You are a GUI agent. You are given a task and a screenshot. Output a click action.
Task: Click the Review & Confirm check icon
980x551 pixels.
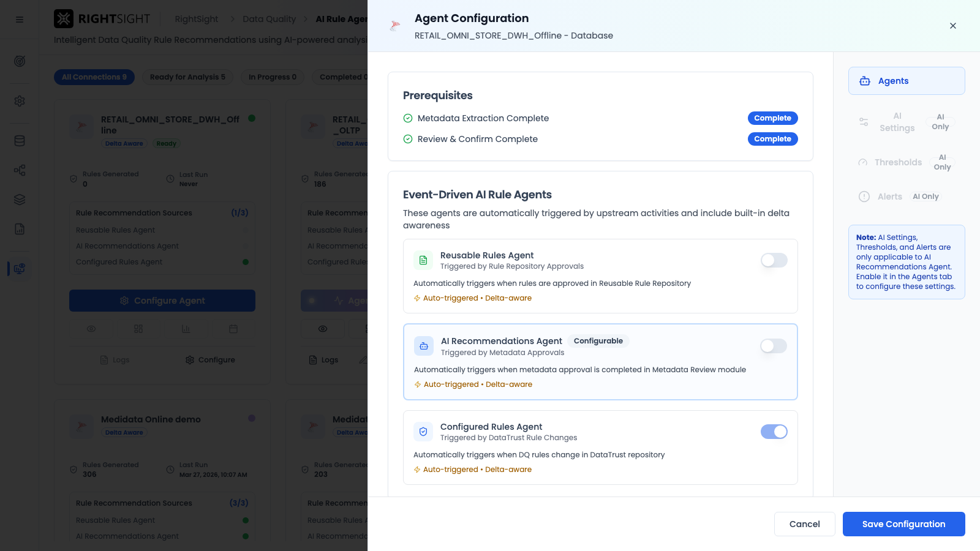408,139
